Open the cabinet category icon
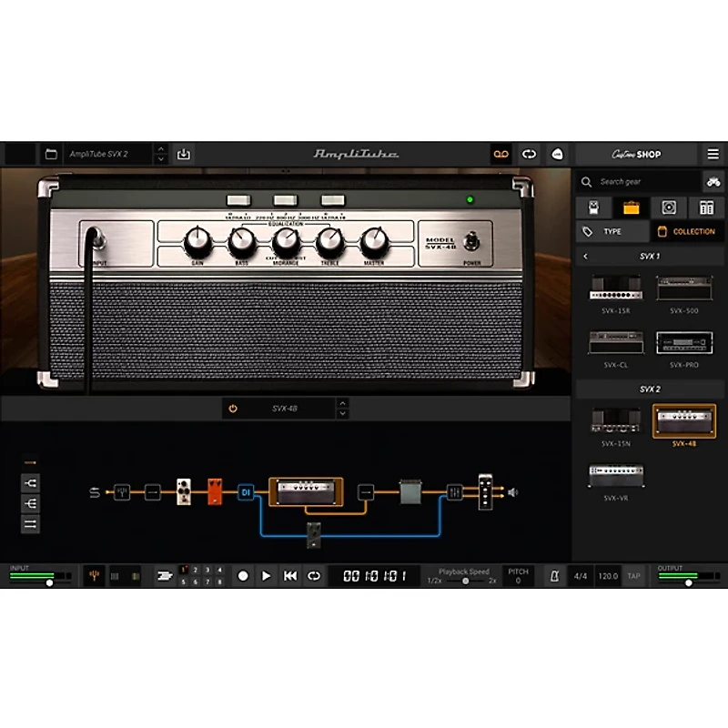The image size is (728, 728). point(668,207)
